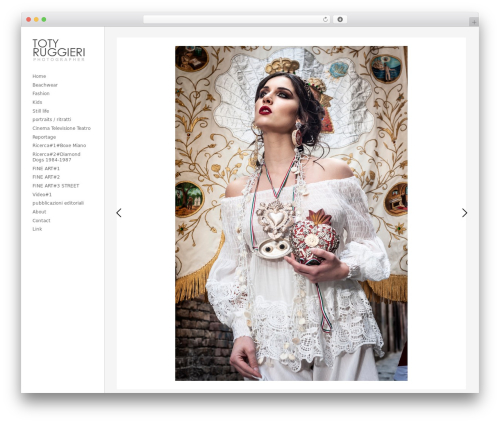View the portraits / ritratti gallery
This screenshot has height=423, width=500.
coord(52,119)
